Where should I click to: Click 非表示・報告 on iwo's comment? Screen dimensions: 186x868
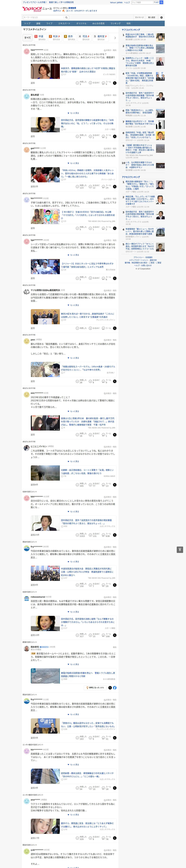click(x=110, y=50)
